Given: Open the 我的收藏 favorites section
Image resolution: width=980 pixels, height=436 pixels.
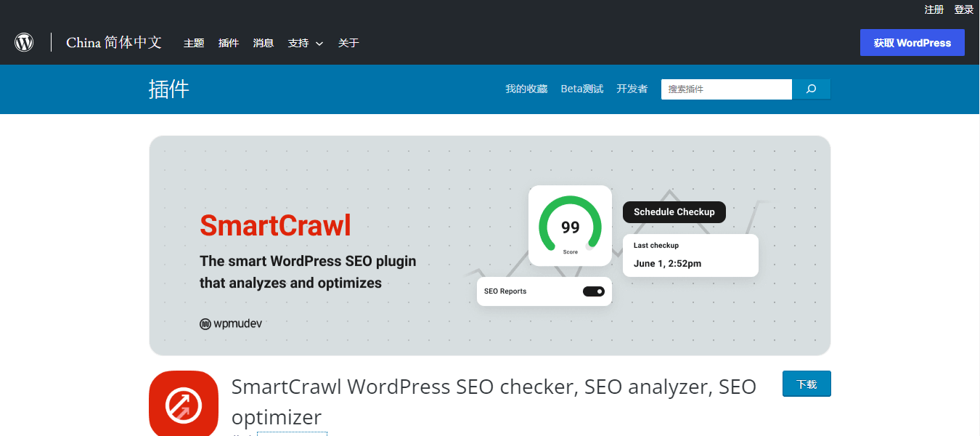Looking at the screenshot, I should pyautogui.click(x=526, y=88).
